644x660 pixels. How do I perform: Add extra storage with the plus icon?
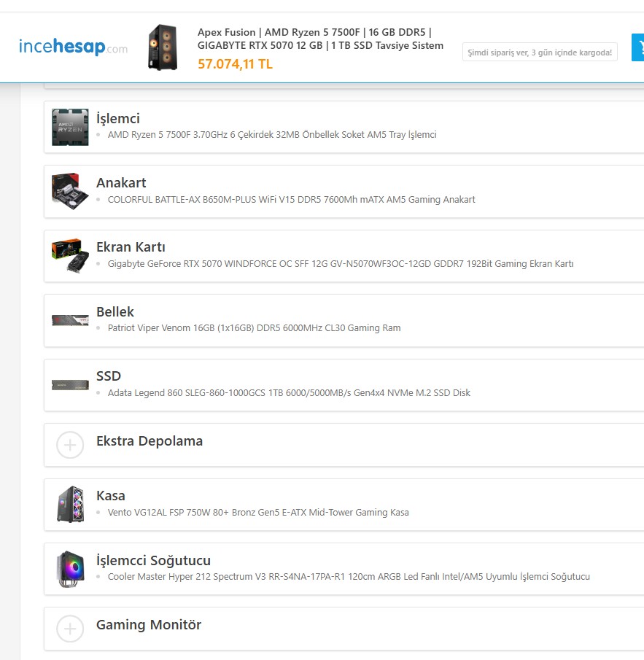tap(70, 444)
